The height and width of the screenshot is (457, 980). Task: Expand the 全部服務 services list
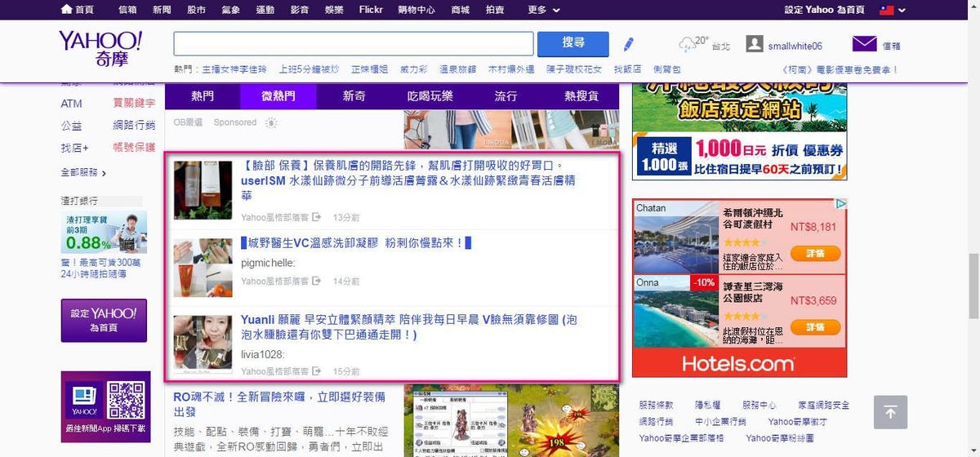click(x=83, y=172)
